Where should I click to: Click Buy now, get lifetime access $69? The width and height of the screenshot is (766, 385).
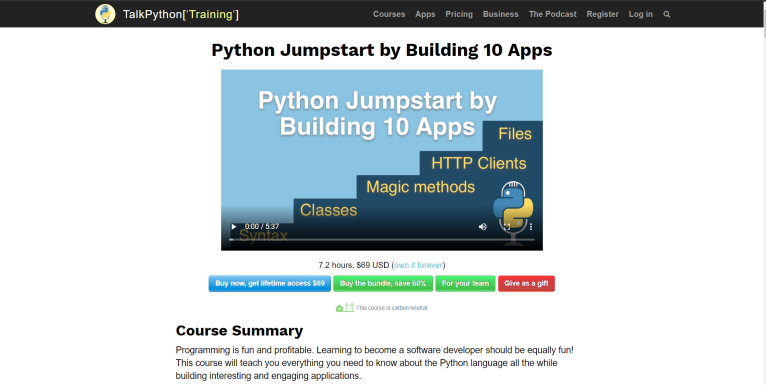point(270,283)
